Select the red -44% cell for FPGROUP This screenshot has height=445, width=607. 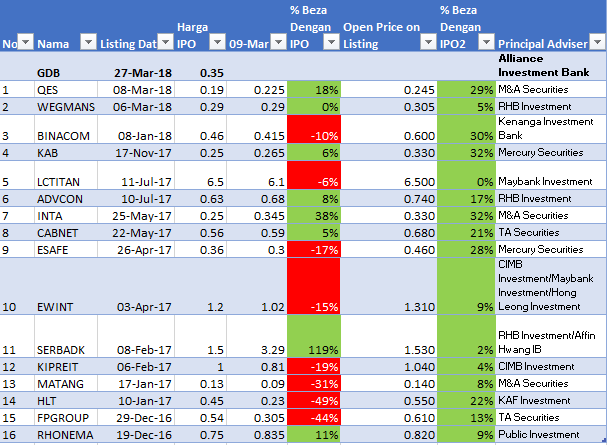coord(314,418)
